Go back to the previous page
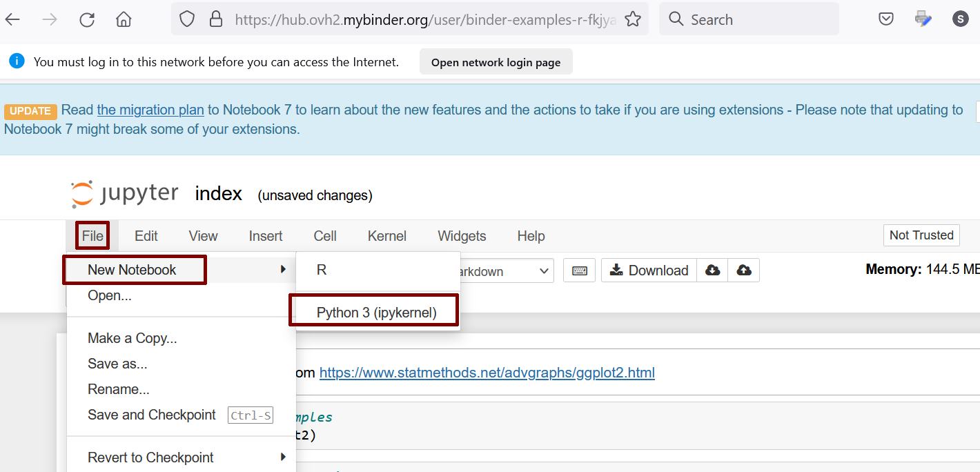Viewport: 980px width, 472px height. point(12,19)
